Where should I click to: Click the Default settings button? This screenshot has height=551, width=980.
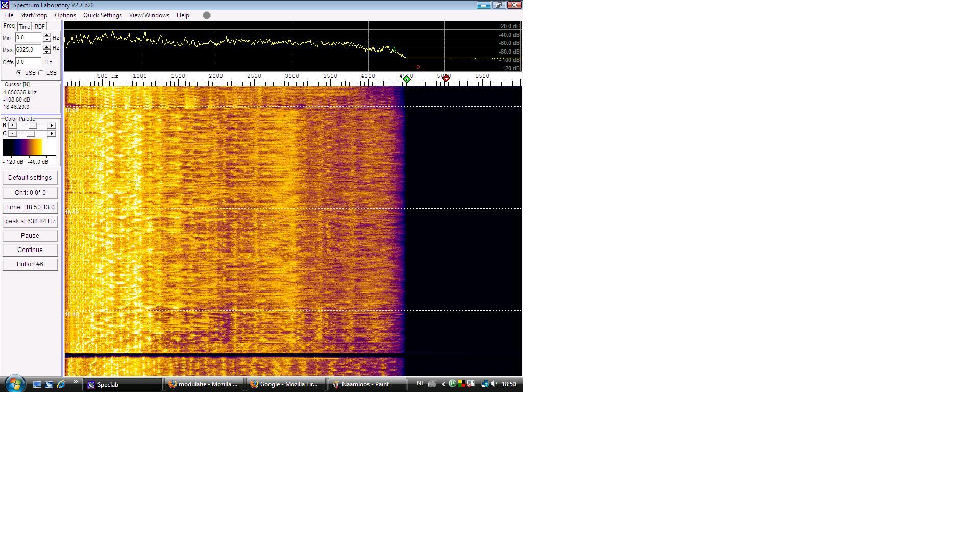coord(30,178)
